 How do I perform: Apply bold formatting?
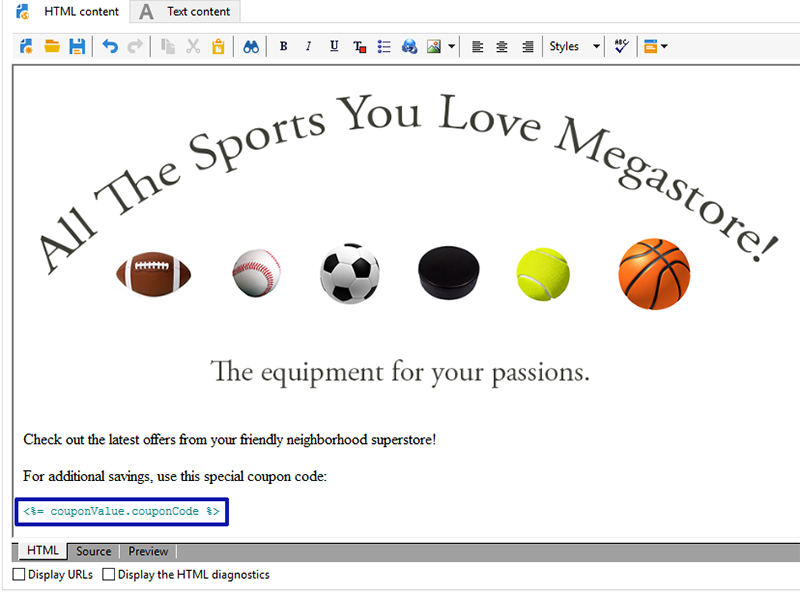(284, 46)
